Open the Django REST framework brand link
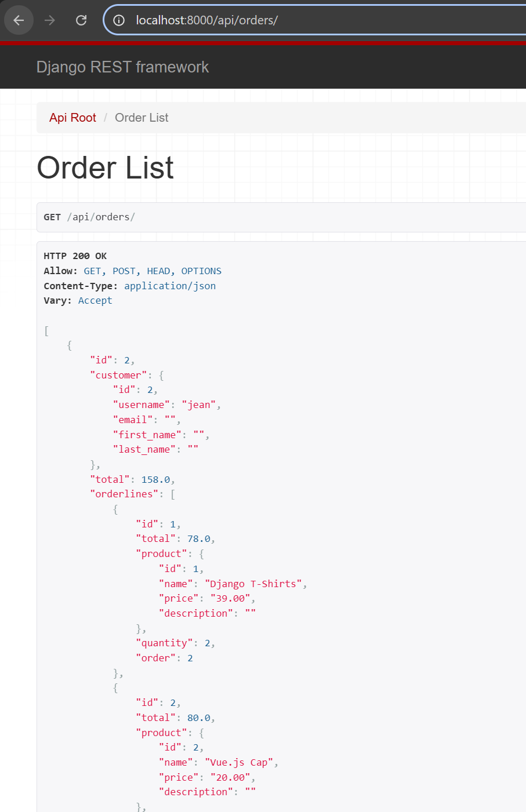This screenshot has width=526, height=812. point(122,67)
